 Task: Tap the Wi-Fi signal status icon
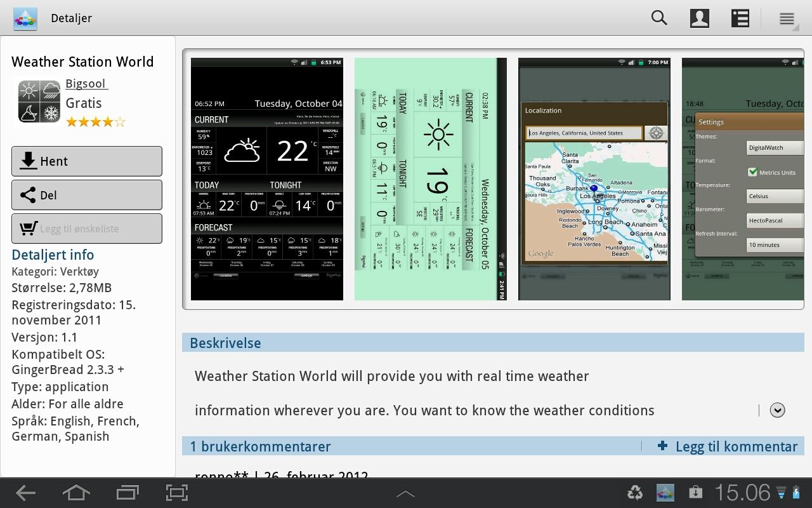[781, 492]
